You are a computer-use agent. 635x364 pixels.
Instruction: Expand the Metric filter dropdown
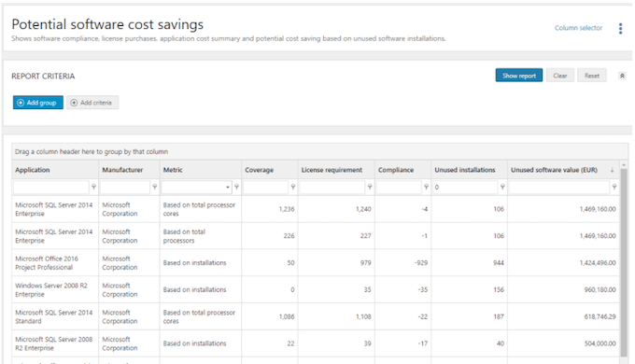click(x=228, y=187)
